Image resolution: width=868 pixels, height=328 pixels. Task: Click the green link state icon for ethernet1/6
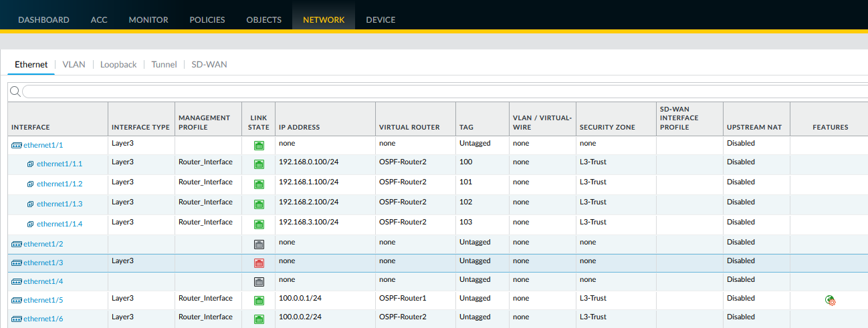point(259,319)
